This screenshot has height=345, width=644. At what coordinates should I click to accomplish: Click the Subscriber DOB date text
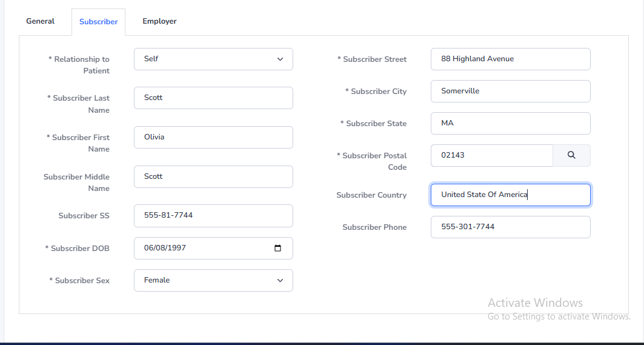click(x=165, y=248)
